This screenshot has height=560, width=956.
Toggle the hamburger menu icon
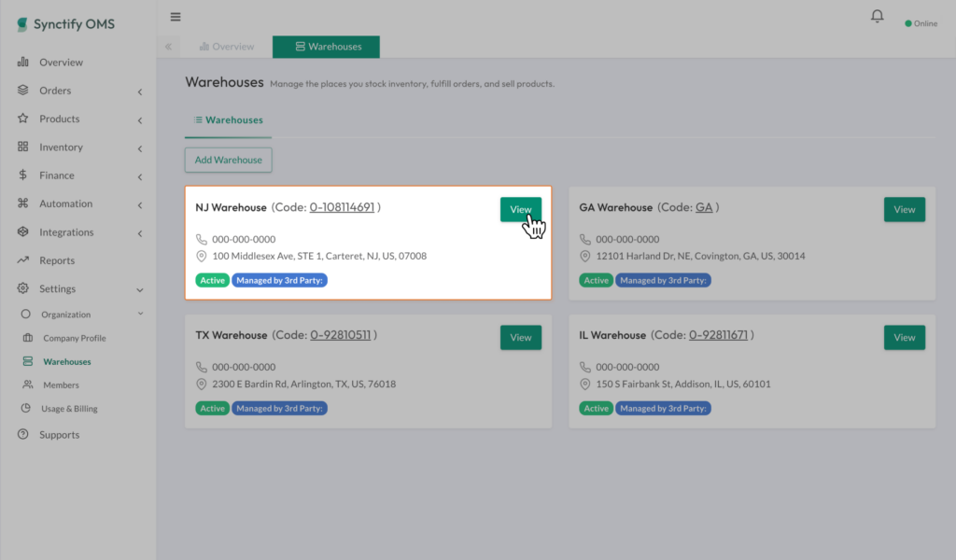coord(176,17)
